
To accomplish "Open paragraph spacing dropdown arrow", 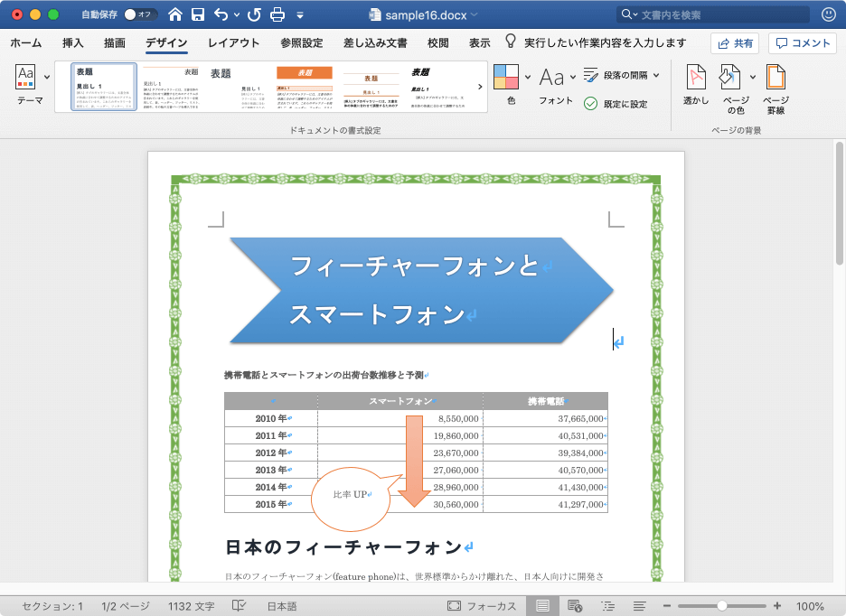I will 656,75.
